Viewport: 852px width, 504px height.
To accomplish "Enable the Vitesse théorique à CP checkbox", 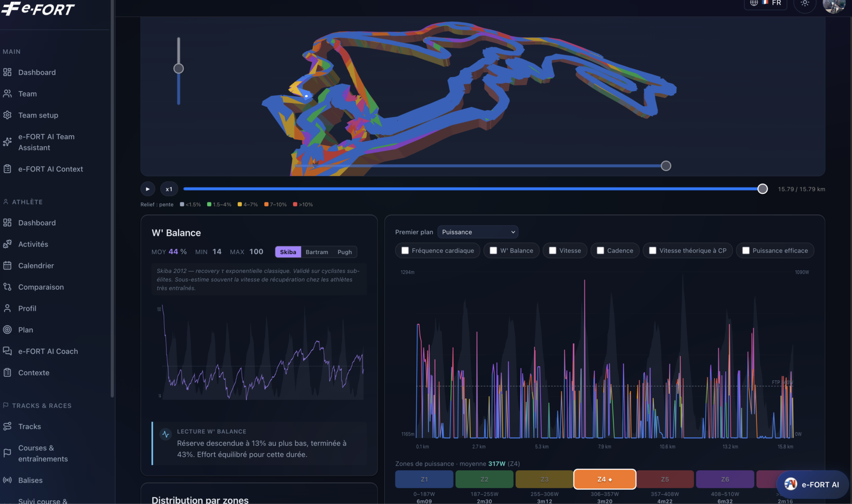I will click(653, 251).
